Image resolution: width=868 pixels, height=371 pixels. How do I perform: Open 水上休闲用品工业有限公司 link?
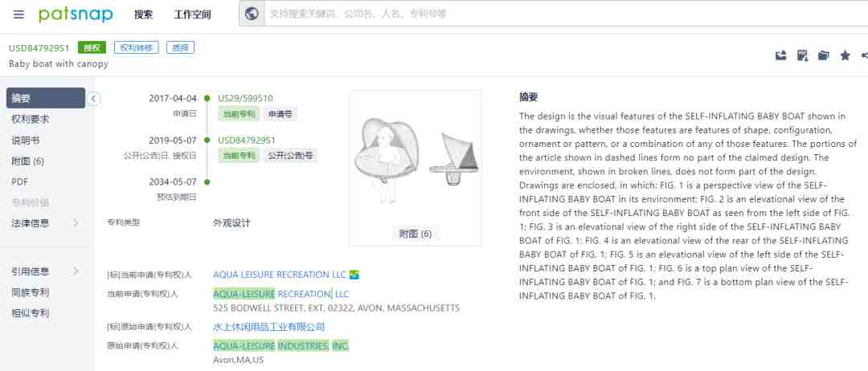[x=269, y=328]
